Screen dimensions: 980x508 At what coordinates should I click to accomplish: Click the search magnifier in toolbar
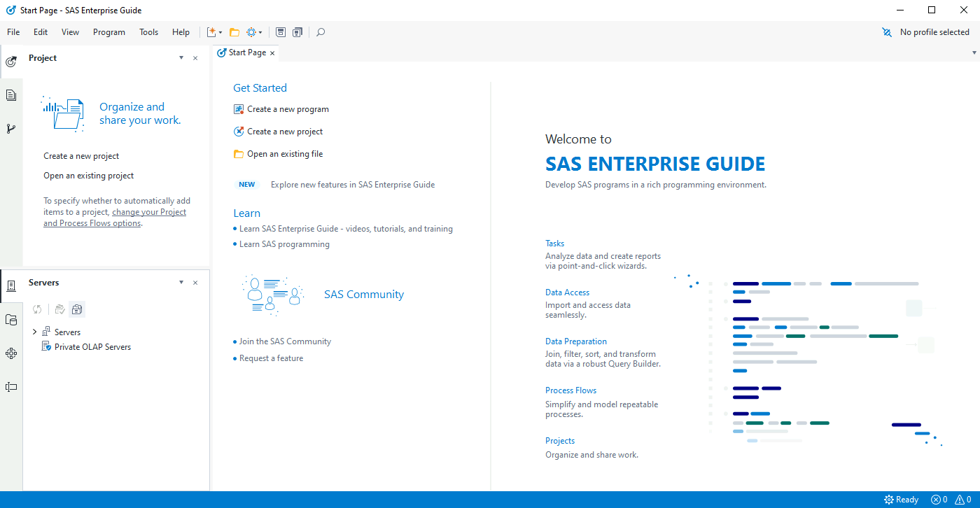tap(321, 32)
